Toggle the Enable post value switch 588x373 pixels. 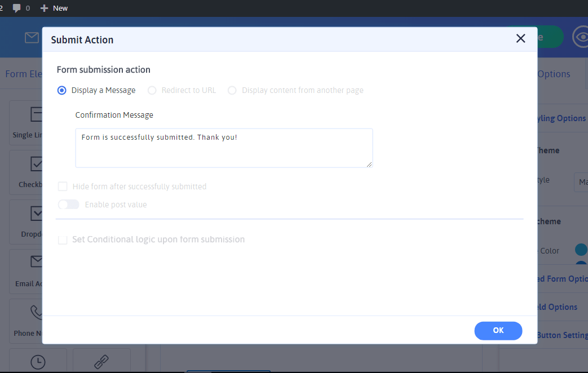(x=69, y=205)
